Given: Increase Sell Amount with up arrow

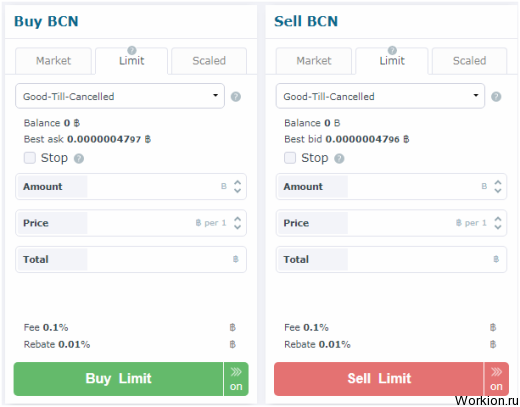Looking at the screenshot, I should (498, 182).
